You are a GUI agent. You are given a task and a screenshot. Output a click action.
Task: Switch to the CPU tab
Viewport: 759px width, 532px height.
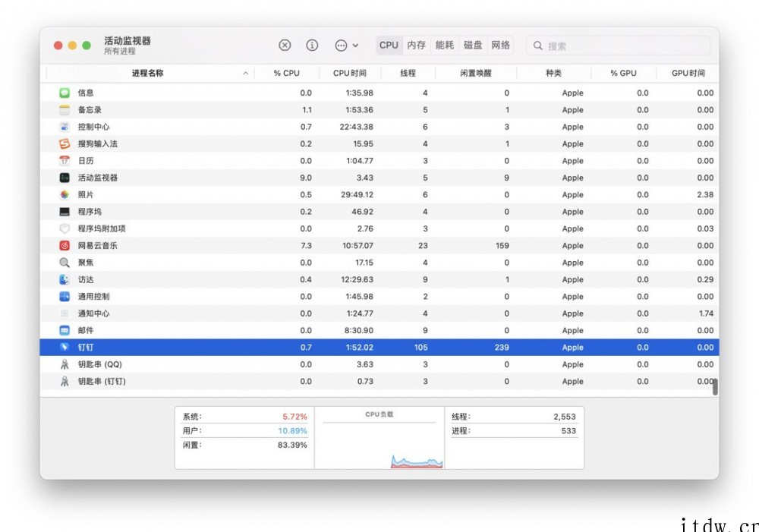(389, 45)
